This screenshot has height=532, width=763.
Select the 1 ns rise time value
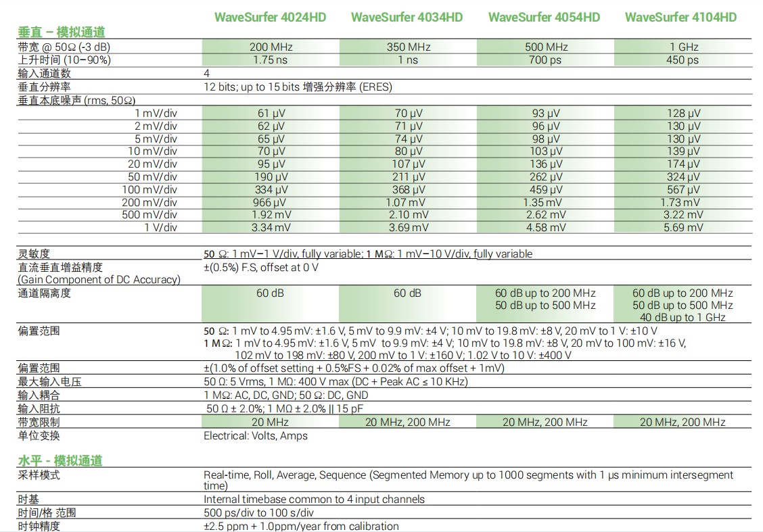click(x=408, y=59)
